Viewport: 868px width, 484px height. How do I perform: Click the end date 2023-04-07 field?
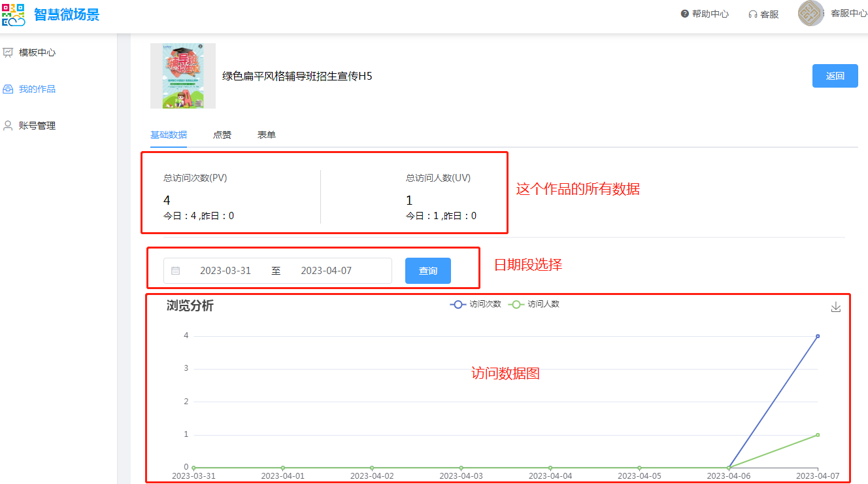[x=326, y=271]
